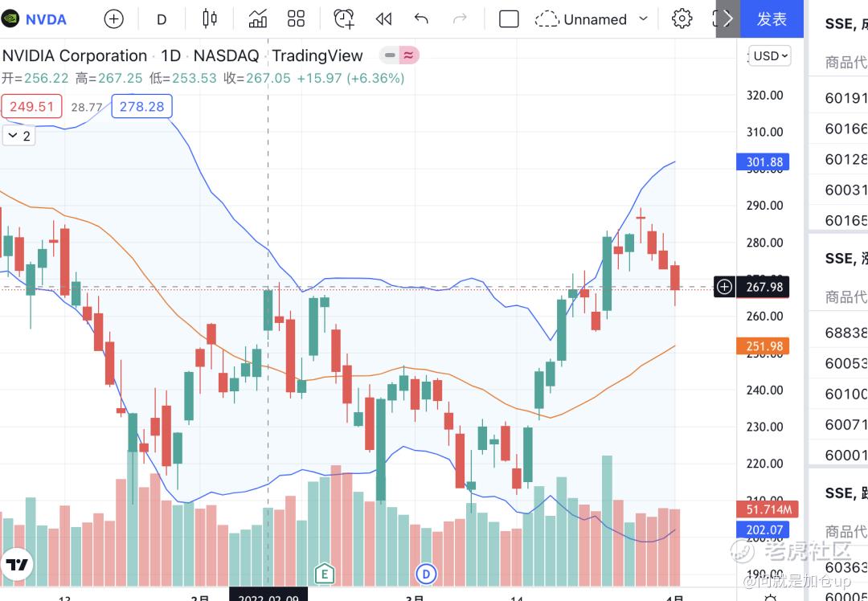Undo the last chart action

pos(421,19)
